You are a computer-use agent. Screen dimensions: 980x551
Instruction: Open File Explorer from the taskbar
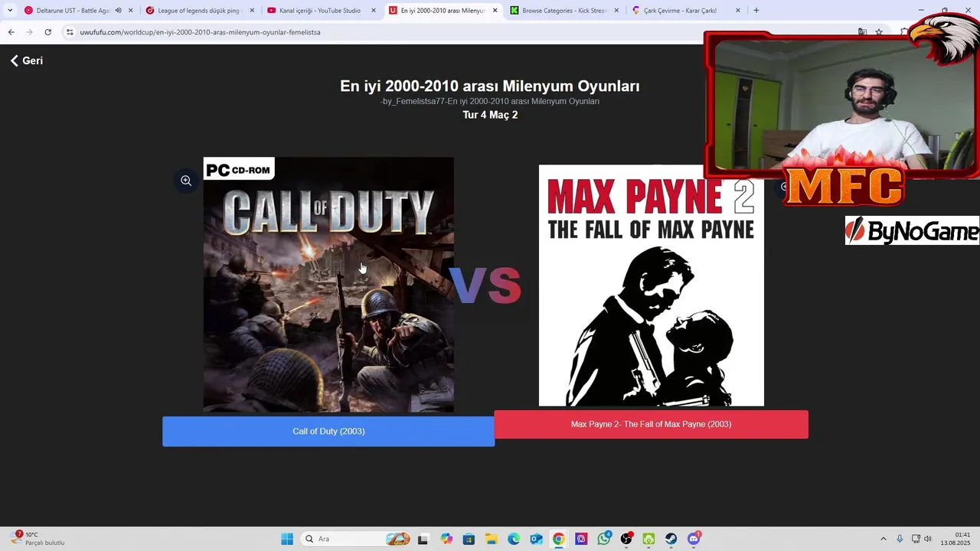(x=491, y=539)
